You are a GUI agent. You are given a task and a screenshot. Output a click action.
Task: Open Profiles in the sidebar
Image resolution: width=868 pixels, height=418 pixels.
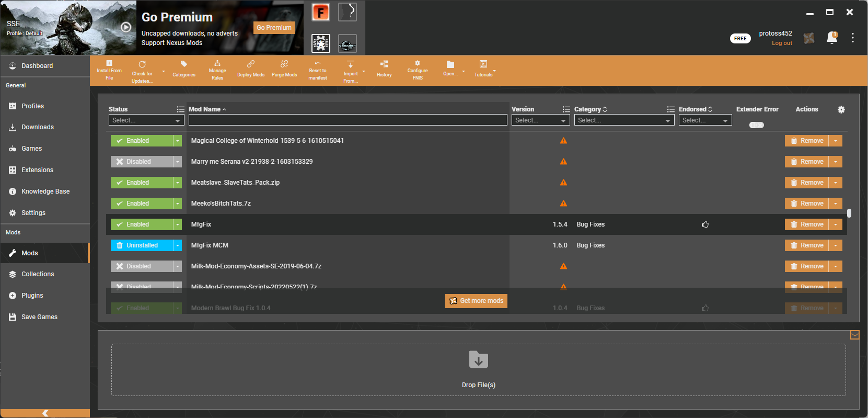click(x=45, y=106)
